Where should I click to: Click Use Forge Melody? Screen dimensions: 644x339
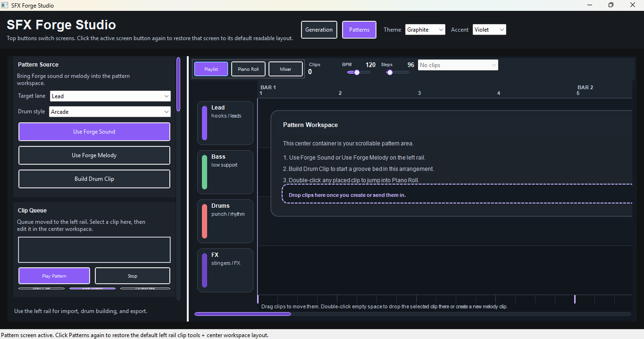coord(94,155)
